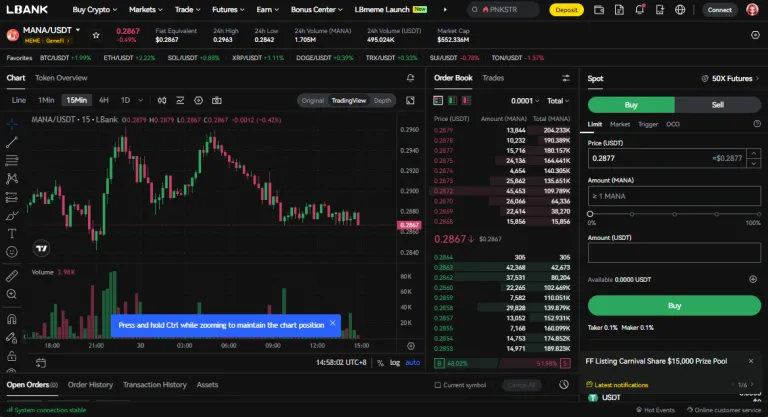Select the ruler measure tool
The image size is (768, 417).
pos(12,276)
